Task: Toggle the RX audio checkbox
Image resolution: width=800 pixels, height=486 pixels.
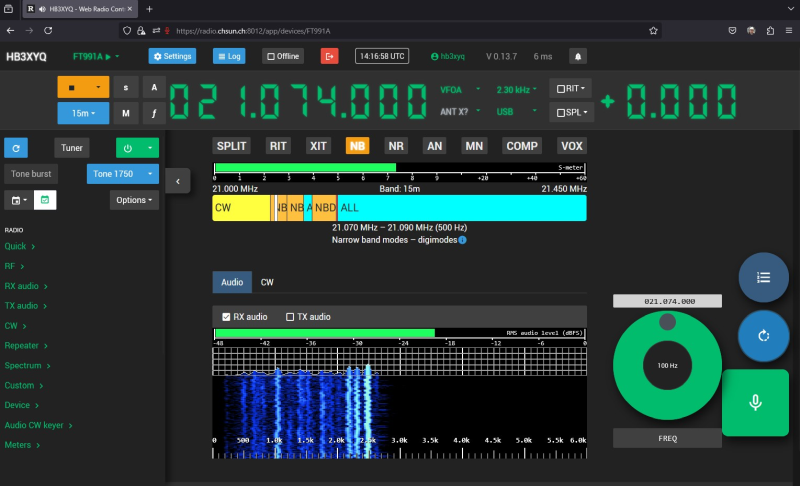Action: pos(226,317)
